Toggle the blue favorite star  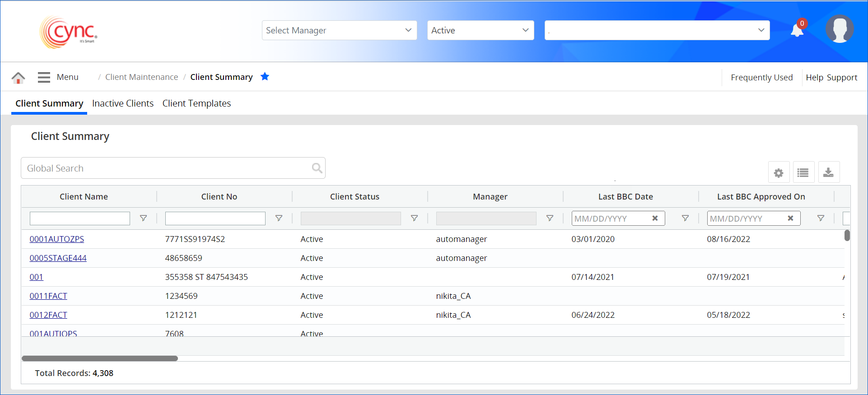[265, 77]
